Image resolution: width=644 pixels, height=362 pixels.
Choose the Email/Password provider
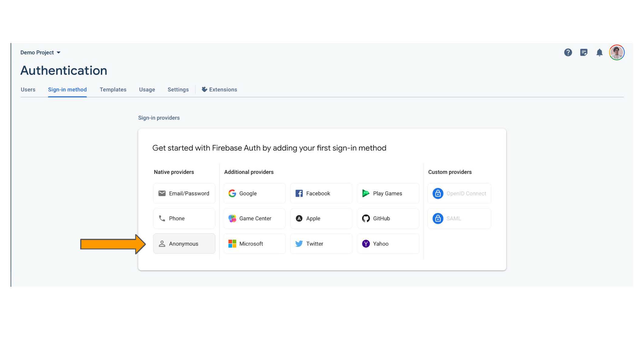pyautogui.click(x=184, y=193)
